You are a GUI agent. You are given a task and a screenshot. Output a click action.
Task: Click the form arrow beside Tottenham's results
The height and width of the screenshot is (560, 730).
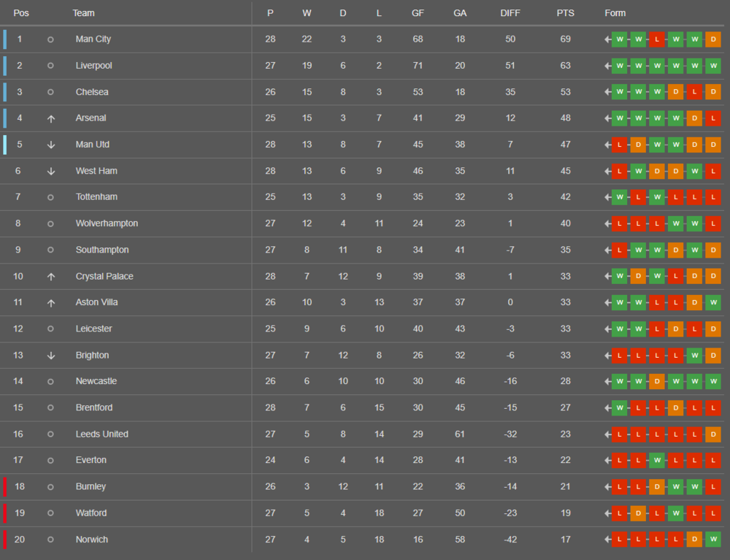tap(607, 197)
